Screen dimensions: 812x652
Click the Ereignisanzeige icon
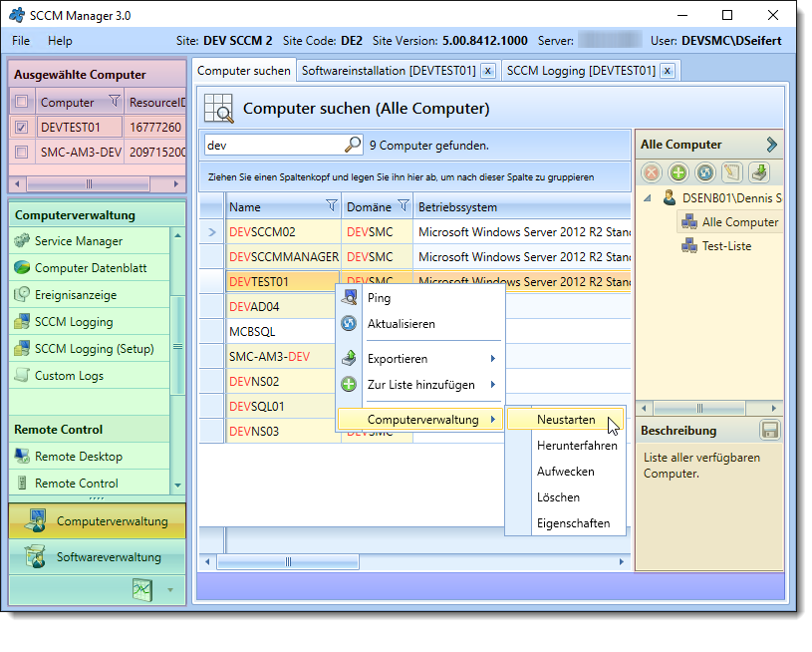22,294
